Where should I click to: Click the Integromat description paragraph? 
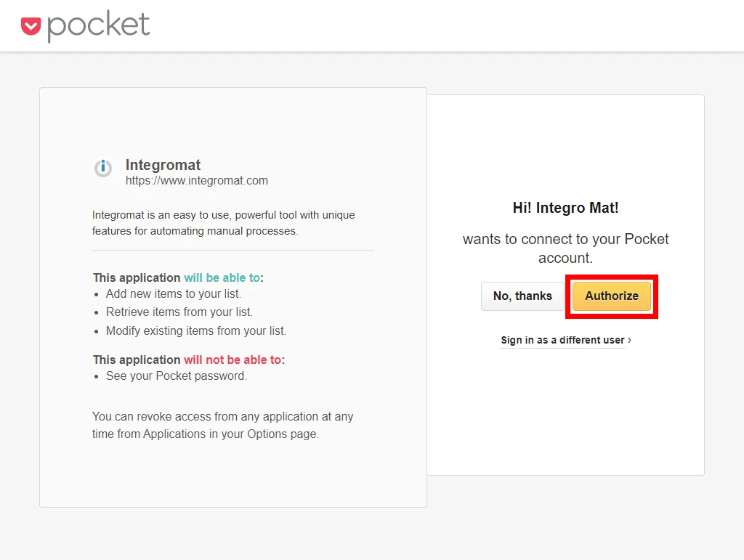pos(224,223)
